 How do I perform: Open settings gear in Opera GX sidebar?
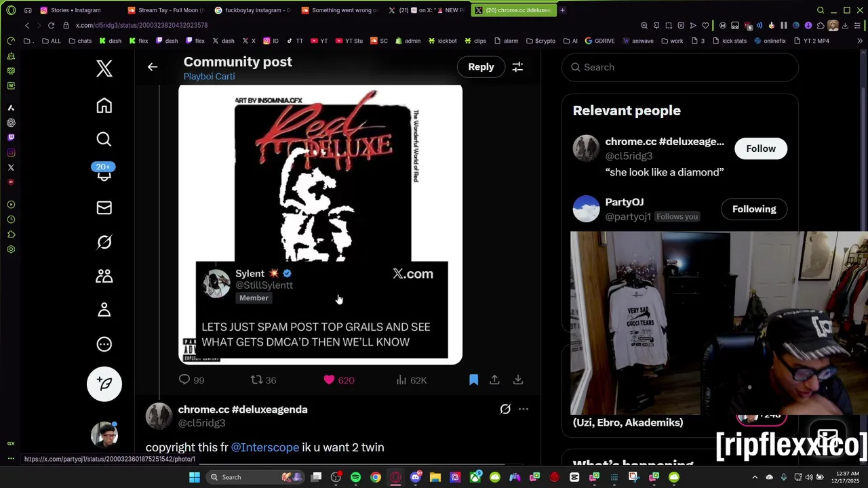click(11, 249)
